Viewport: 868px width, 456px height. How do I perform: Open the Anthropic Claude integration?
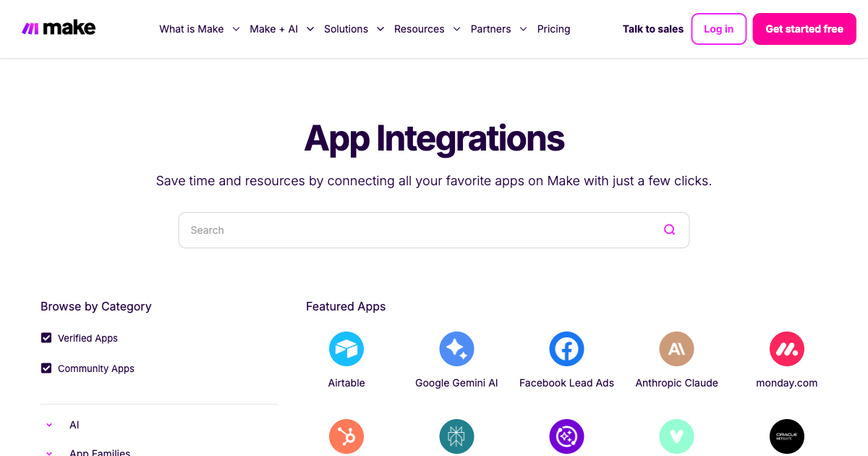tap(676, 348)
